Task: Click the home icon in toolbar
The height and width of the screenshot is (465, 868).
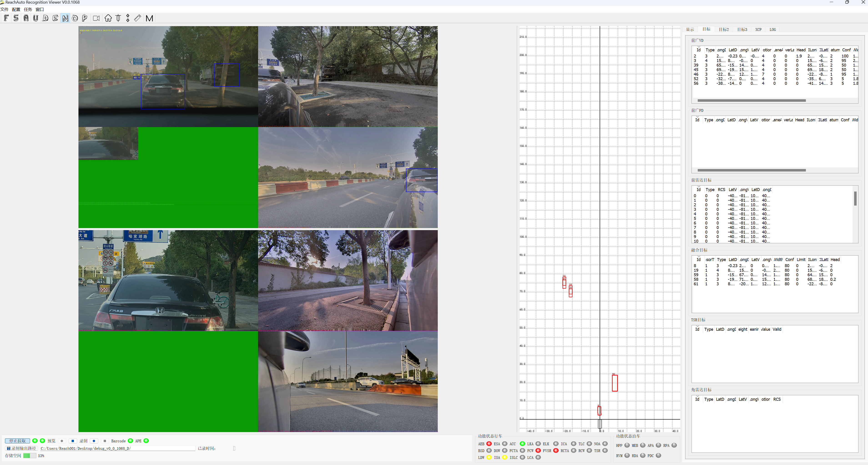Action: coord(108,18)
